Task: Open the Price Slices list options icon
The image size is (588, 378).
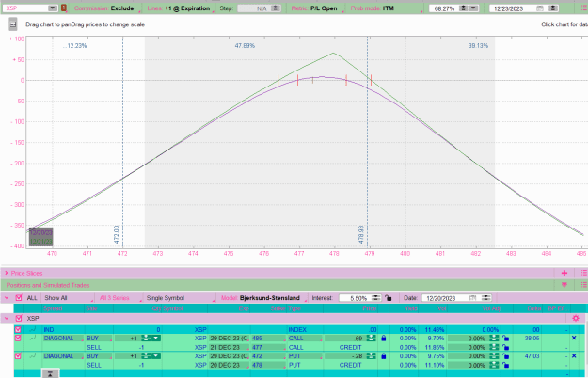Action: tap(584, 273)
